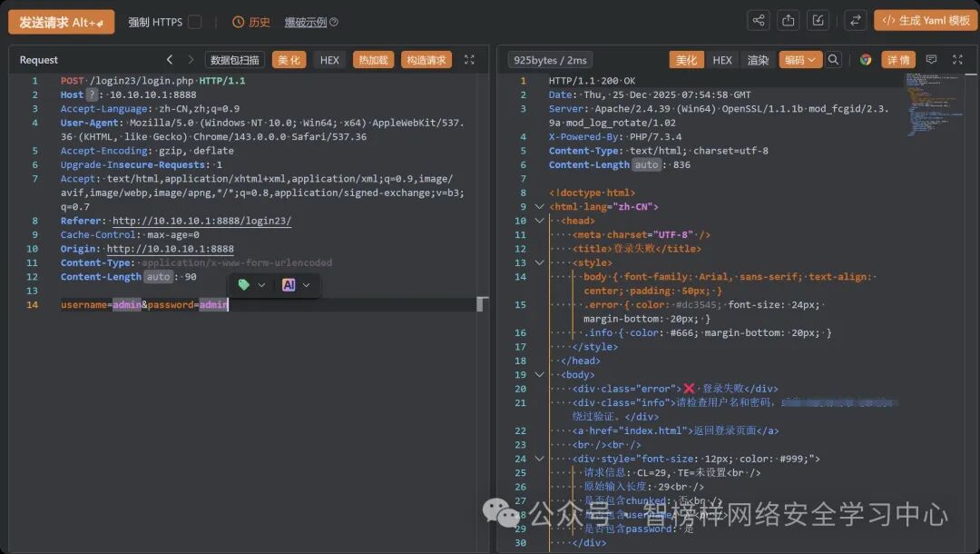Image resolution: width=980 pixels, height=554 pixels.
Task: Click the 925bytes / 2ms response info badge
Action: click(550, 60)
